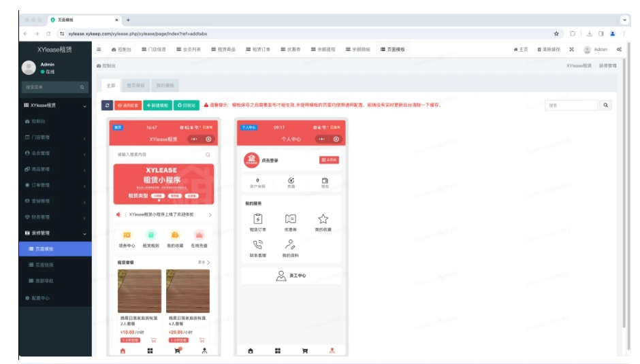640x364 pixels.
Task: Expand the 商品管理 sidebar menu
Action: coord(55,169)
